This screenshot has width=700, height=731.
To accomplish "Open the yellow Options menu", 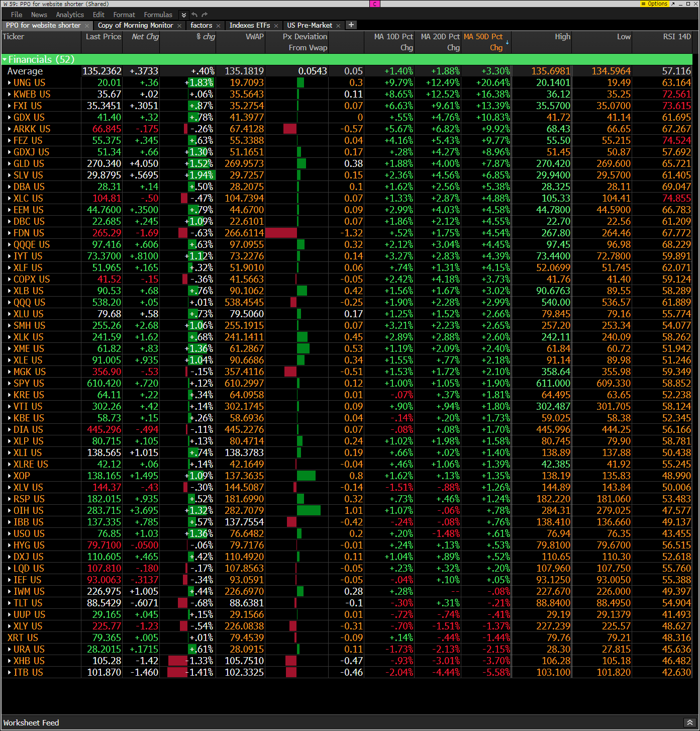I will coord(654,4).
